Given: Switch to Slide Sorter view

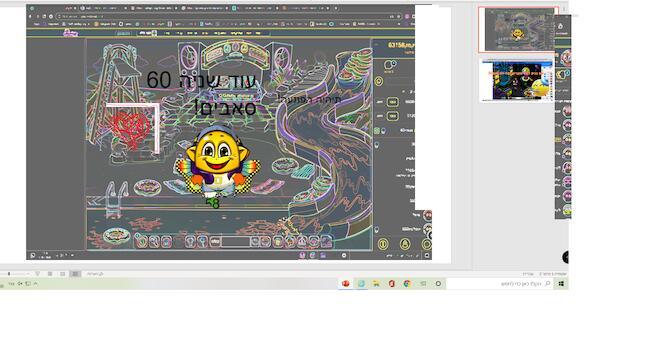Looking at the screenshot, I should [62, 274].
